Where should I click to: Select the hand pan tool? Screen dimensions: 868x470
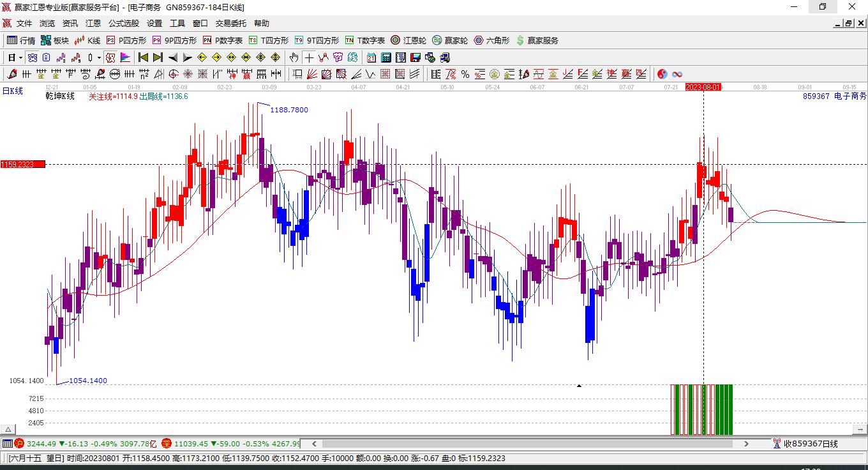point(294,57)
